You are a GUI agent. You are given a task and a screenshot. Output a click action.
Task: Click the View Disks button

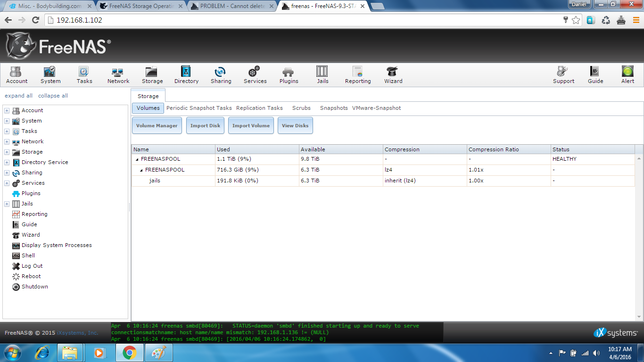click(x=295, y=126)
